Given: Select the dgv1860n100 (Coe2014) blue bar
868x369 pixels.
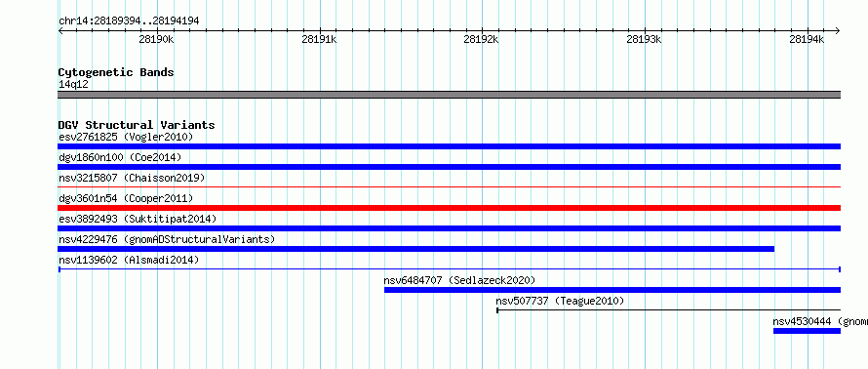Looking at the screenshot, I should (x=449, y=167).
